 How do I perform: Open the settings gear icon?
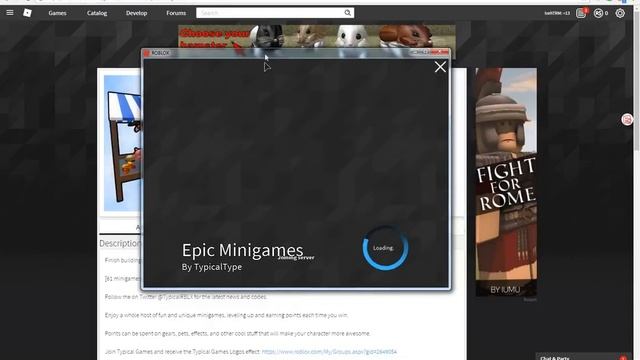point(620,13)
